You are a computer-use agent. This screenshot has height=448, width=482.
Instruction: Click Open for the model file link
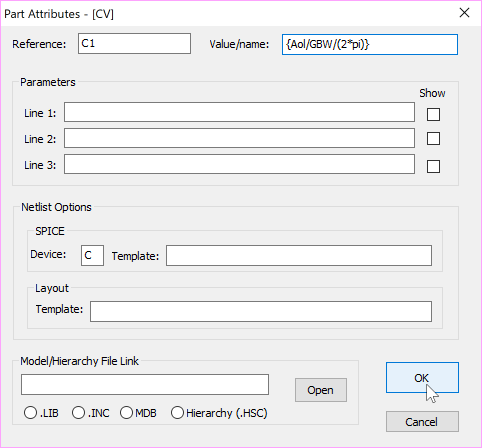321,390
